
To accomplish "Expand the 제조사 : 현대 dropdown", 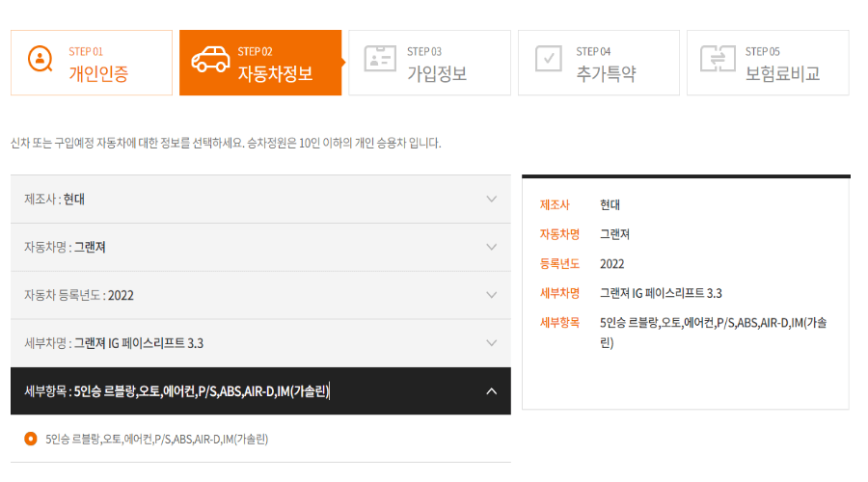I will click(260, 200).
